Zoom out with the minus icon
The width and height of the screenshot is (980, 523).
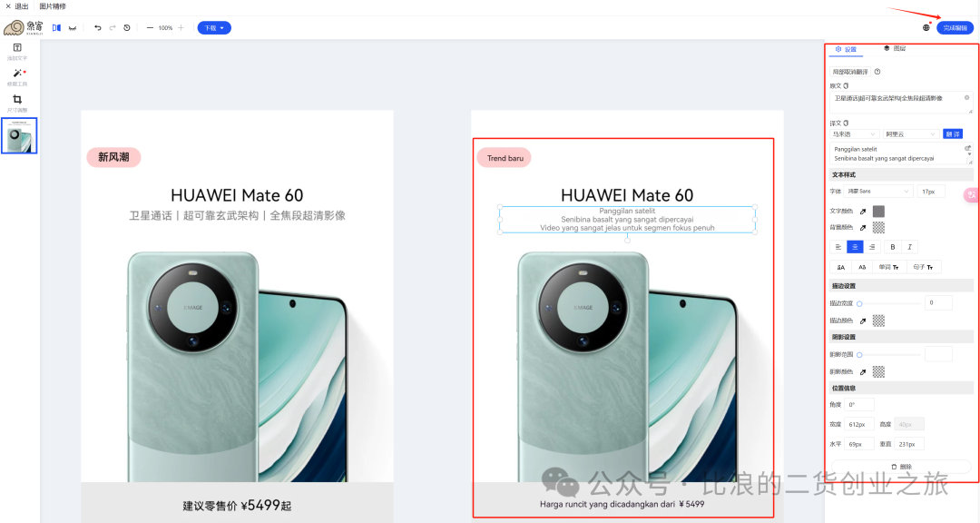pos(150,27)
